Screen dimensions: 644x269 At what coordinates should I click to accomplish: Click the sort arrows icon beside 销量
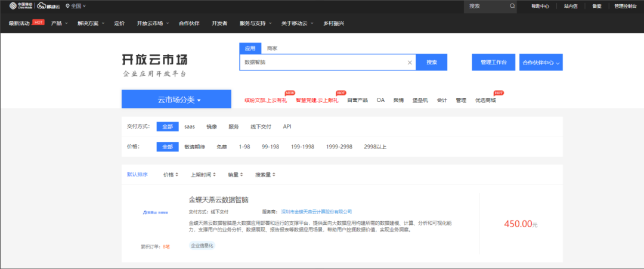(x=241, y=175)
